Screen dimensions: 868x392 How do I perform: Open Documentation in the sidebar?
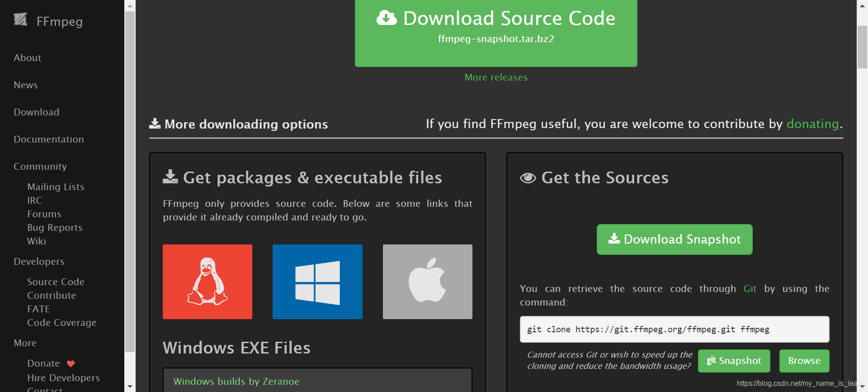pyautogui.click(x=49, y=139)
